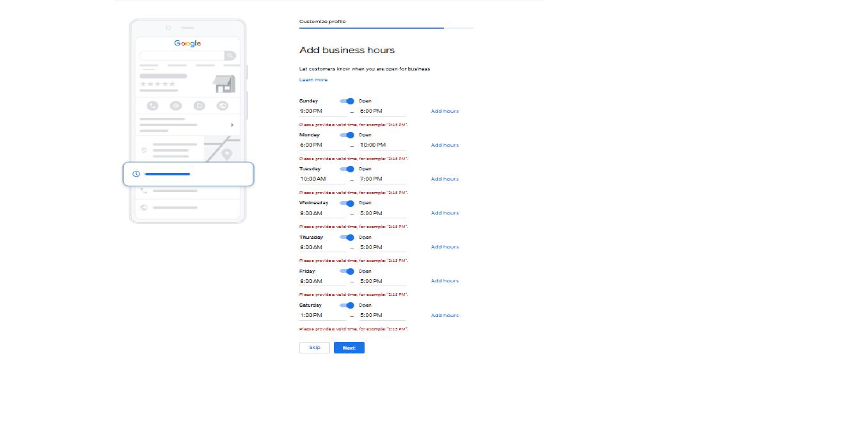Click the star rating row in mockup
The image size is (868, 429).
click(157, 84)
